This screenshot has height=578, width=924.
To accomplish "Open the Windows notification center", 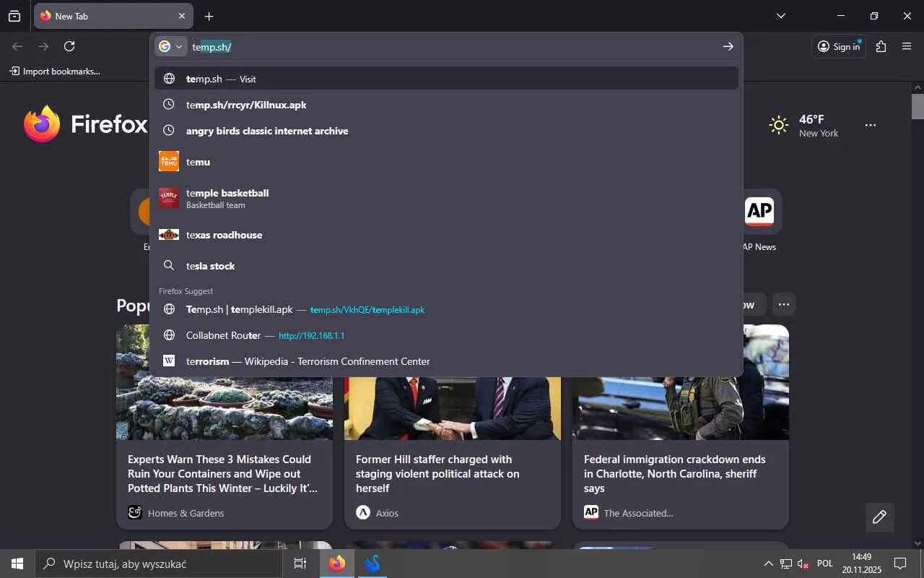I will pyautogui.click(x=900, y=564).
